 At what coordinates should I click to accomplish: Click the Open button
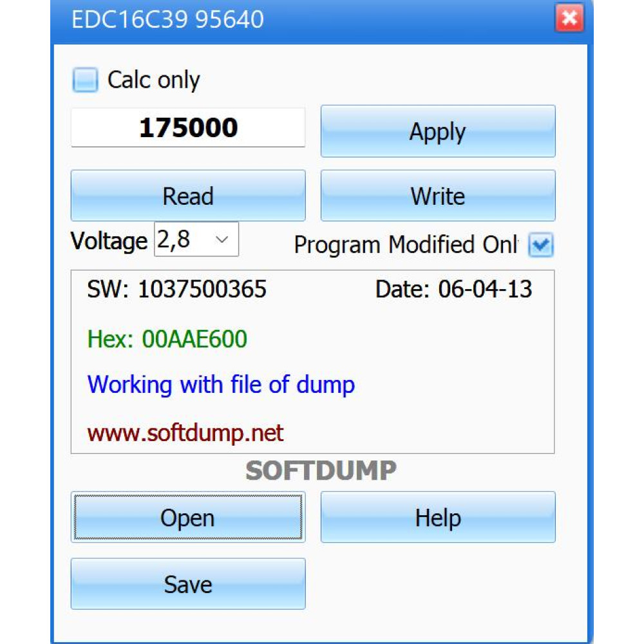coord(188,517)
